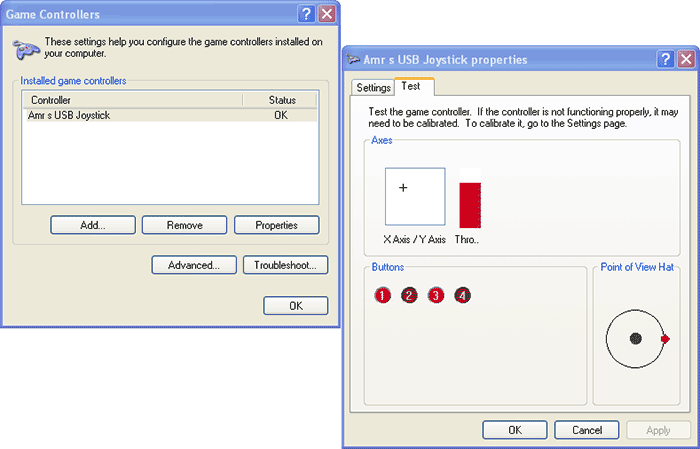700x449 pixels.
Task: Click the center dot of Point of View Hat
Action: pyautogui.click(x=636, y=339)
